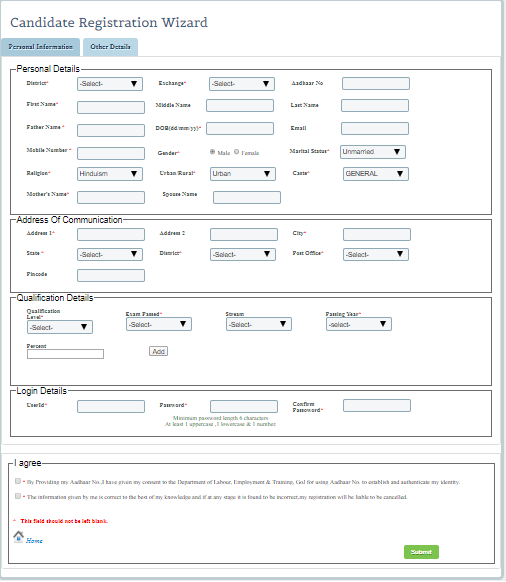Click the Add qualification button
The width and height of the screenshot is (506, 582).
159,351
